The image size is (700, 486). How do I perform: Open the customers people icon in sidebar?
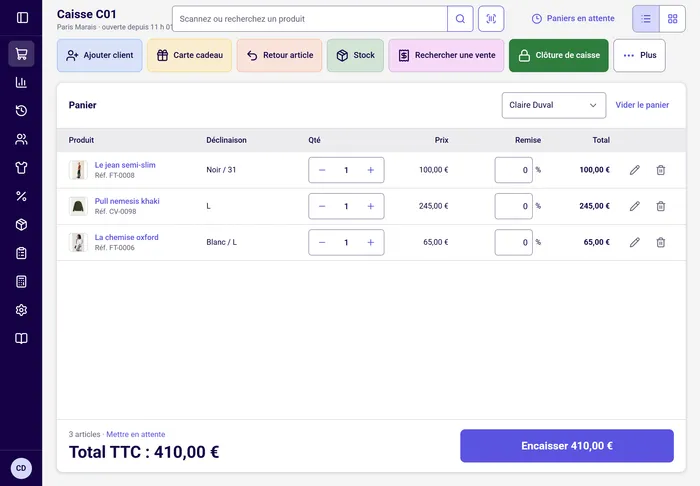pos(21,139)
